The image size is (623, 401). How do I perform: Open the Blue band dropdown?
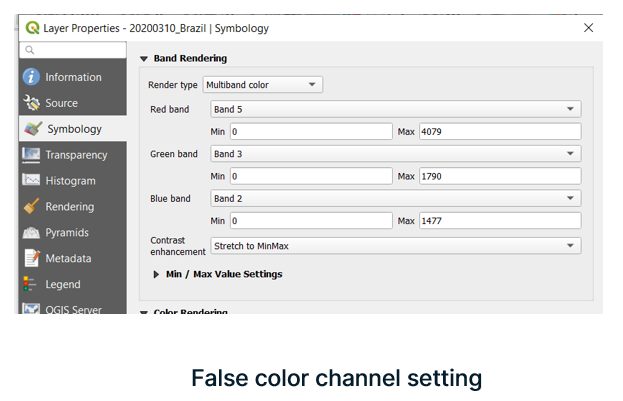click(395, 199)
